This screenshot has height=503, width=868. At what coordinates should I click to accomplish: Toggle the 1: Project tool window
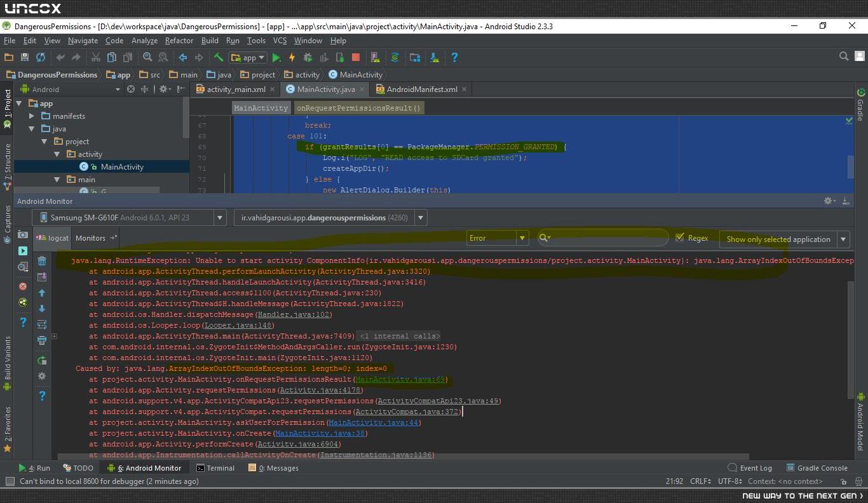pyautogui.click(x=8, y=109)
